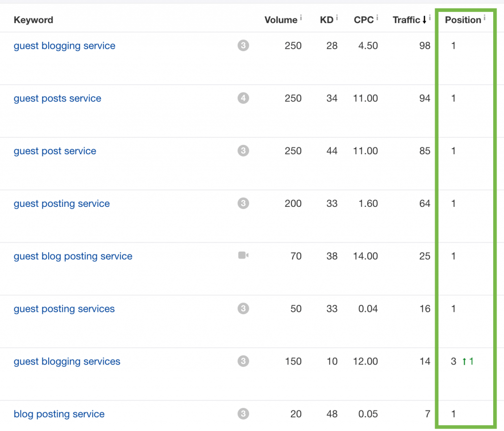Open the "guest posts service" keyword link
This screenshot has height=431, width=504.
57,99
